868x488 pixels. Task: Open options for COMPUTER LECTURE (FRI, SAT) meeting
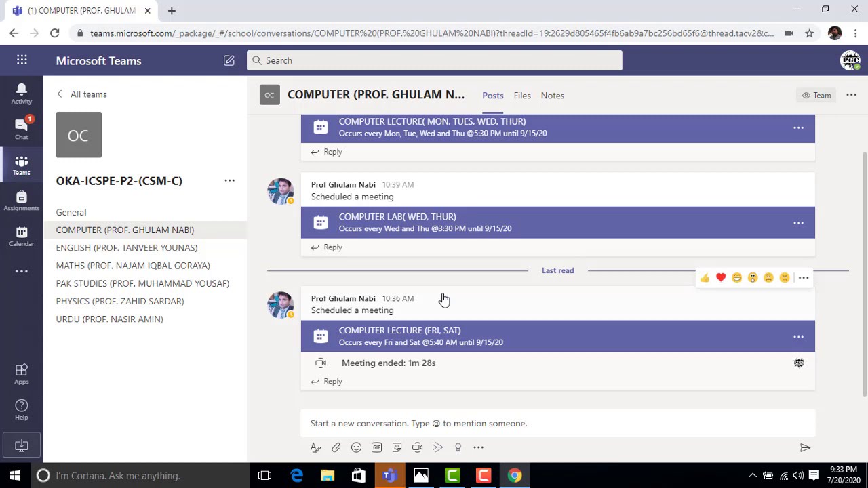click(x=798, y=336)
